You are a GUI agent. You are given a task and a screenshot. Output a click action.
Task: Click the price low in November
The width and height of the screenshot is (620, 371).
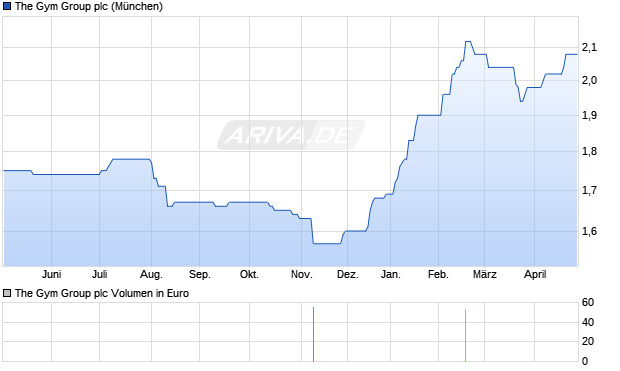327,244
